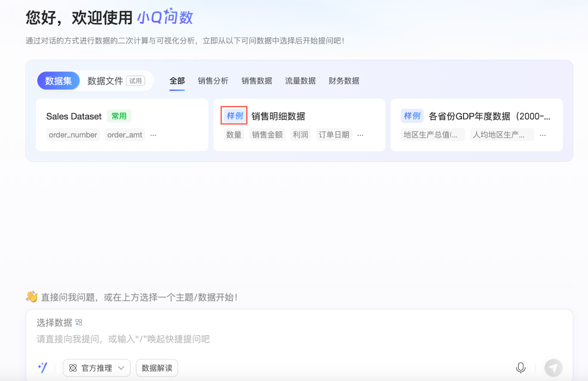Open the 官方推理 dropdown
The image size is (588, 381).
(x=97, y=368)
